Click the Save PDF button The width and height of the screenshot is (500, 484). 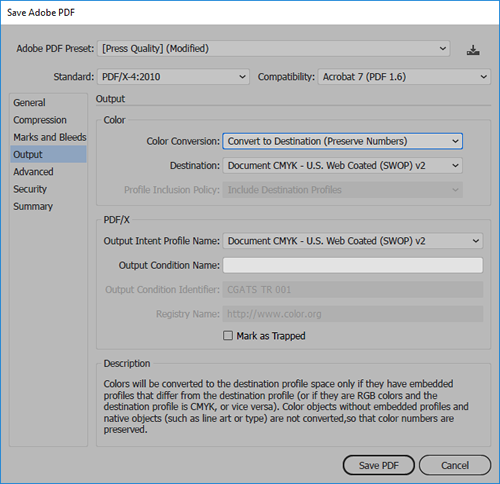pyautogui.click(x=379, y=465)
